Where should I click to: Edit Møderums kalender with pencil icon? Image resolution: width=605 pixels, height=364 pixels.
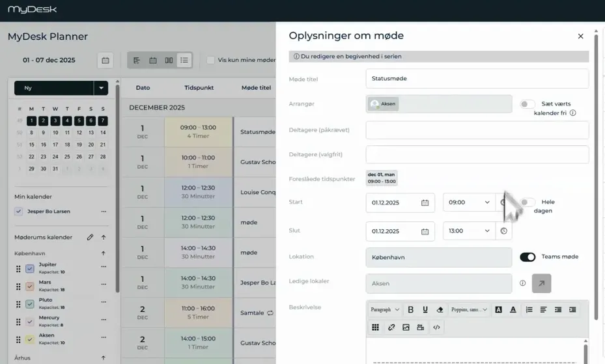(90, 237)
